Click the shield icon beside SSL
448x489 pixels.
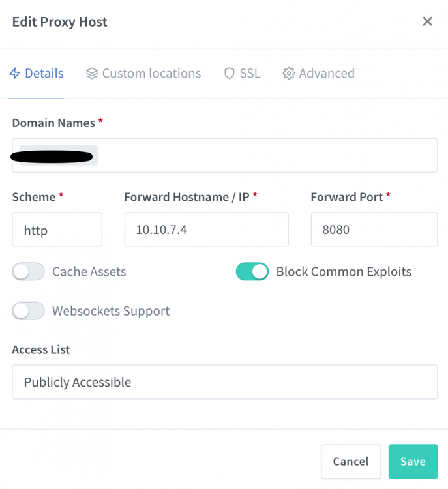tap(230, 74)
